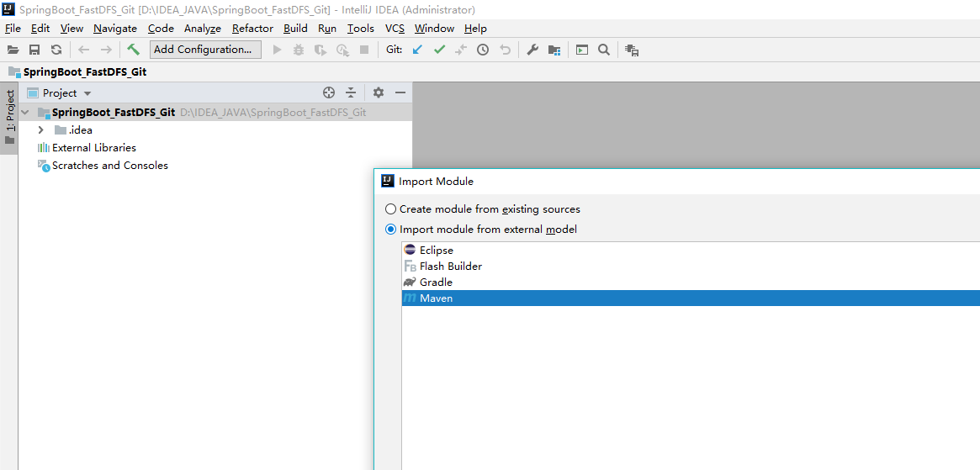This screenshot has width=980, height=470.
Task: Click locate-in-project crosshair icon
Action: click(329, 92)
